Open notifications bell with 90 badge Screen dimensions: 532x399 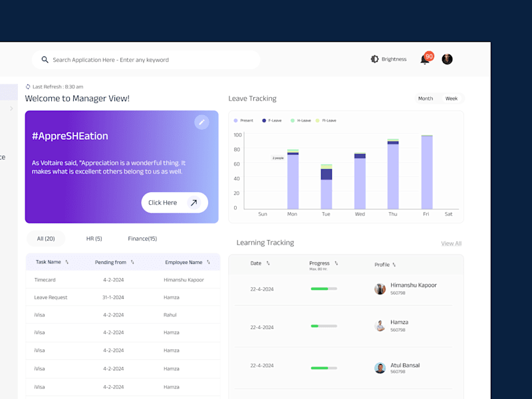click(x=426, y=59)
